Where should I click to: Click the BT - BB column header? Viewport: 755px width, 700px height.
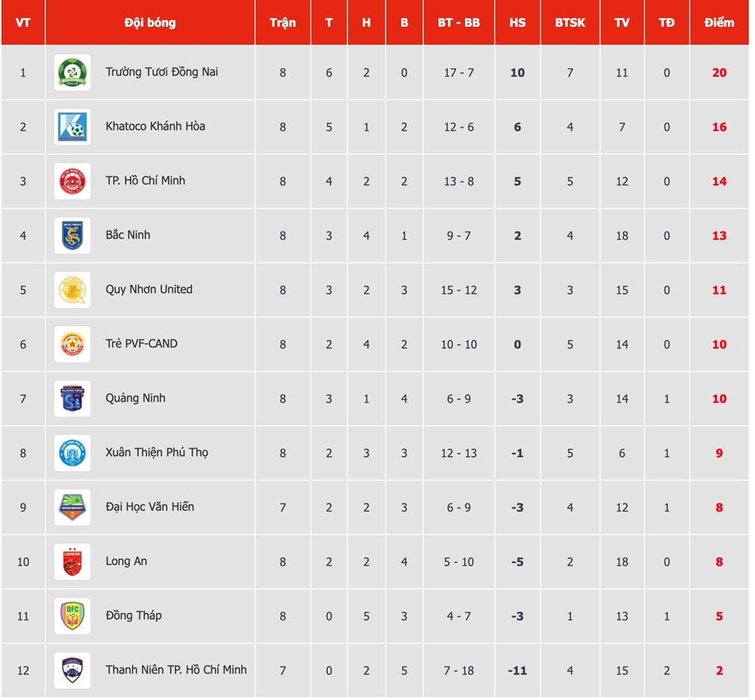458,23
